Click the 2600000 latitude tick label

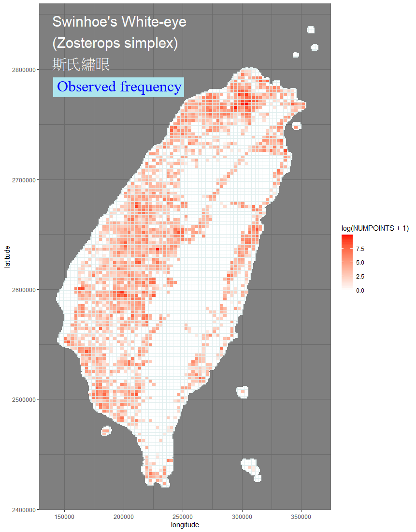(24, 290)
